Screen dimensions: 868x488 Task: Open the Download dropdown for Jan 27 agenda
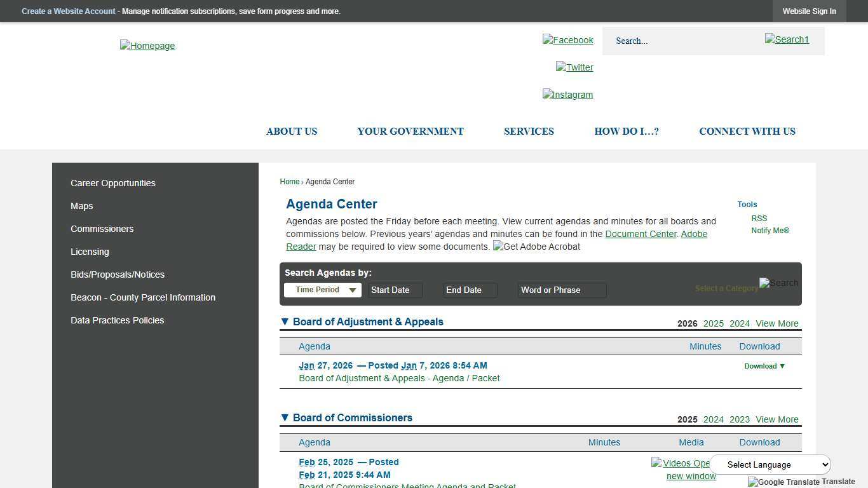coord(764,366)
